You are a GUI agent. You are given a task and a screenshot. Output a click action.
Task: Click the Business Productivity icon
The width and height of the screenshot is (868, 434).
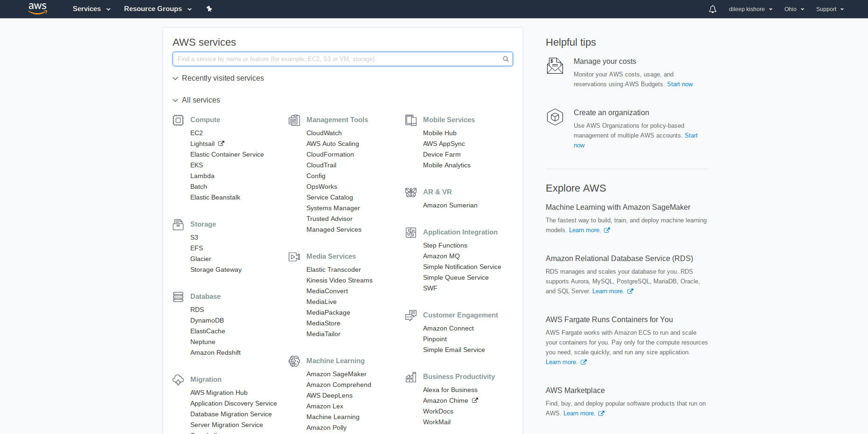411,377
